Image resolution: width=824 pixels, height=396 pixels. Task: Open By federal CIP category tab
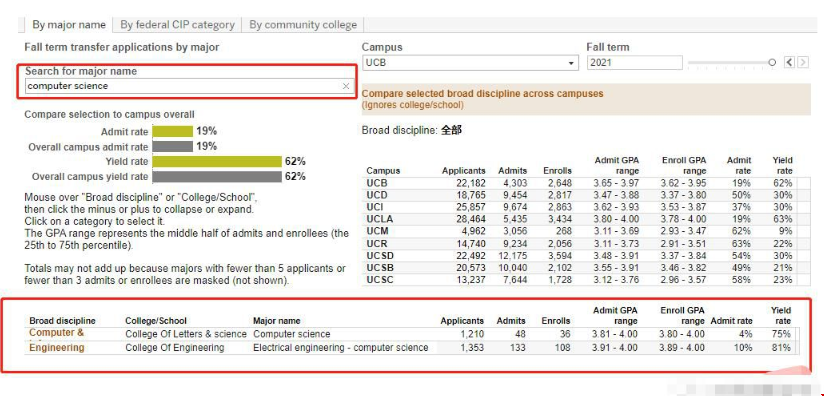click(x=177, y=25)
